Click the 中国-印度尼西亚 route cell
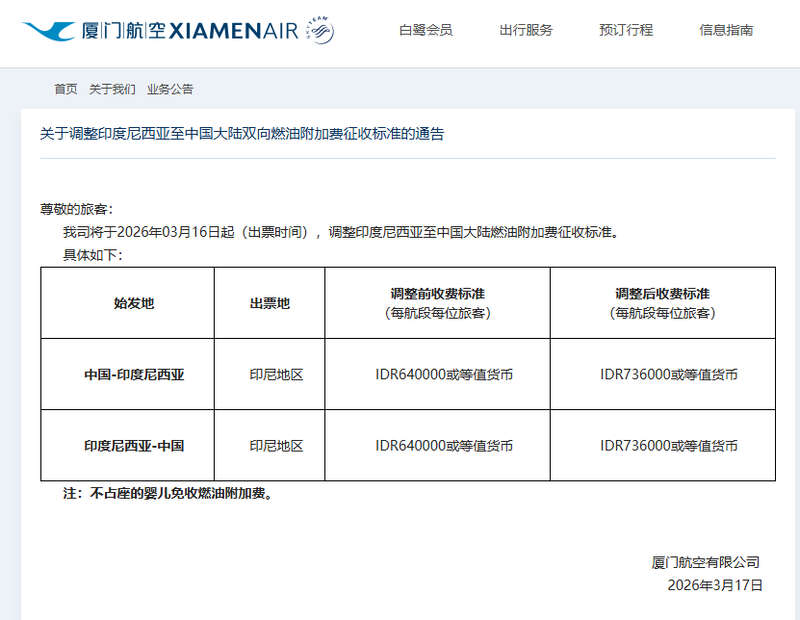Screen dimensions: 800x620 134,375
